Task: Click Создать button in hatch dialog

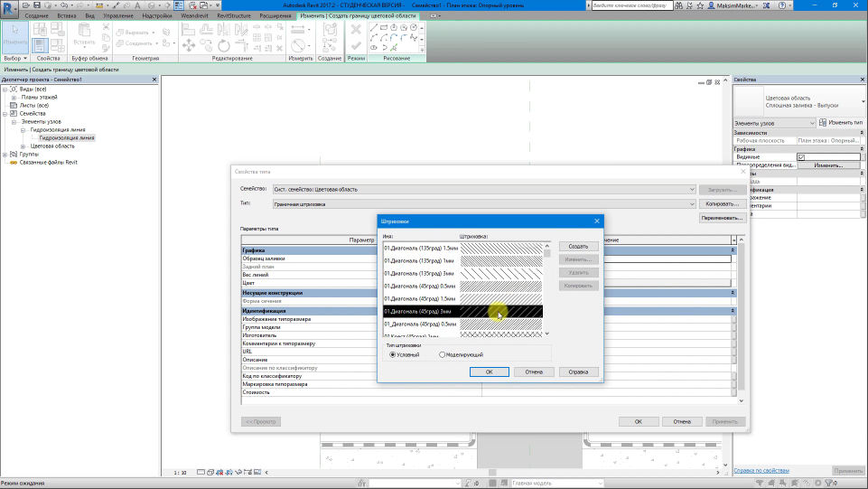Action: coord(578,247)
